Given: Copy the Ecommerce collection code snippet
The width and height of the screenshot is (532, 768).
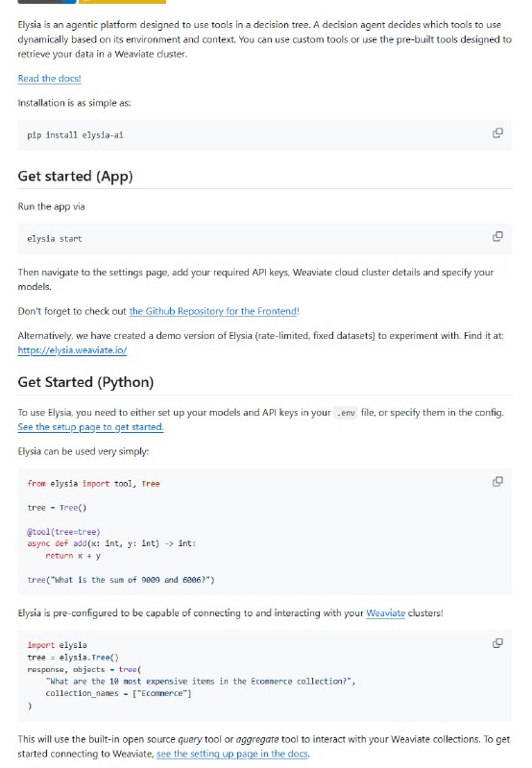Looking at the screenshot, I should [x=497, y=643].
